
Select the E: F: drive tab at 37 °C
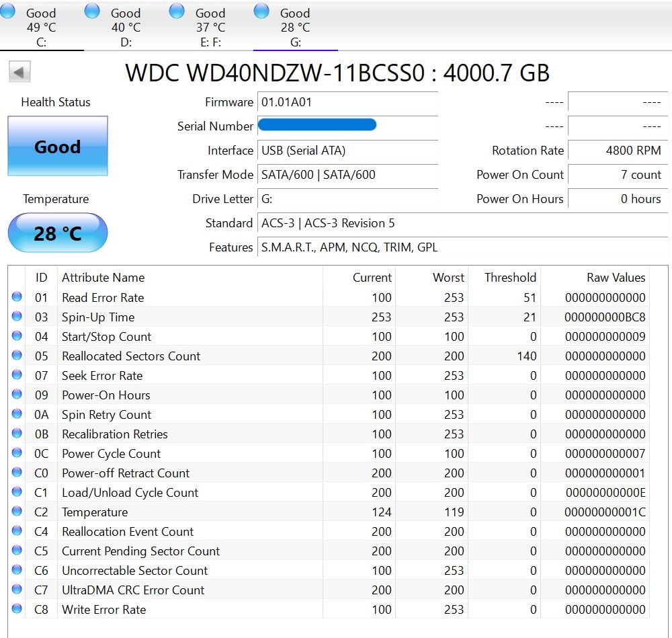click(x=210, y=27)
